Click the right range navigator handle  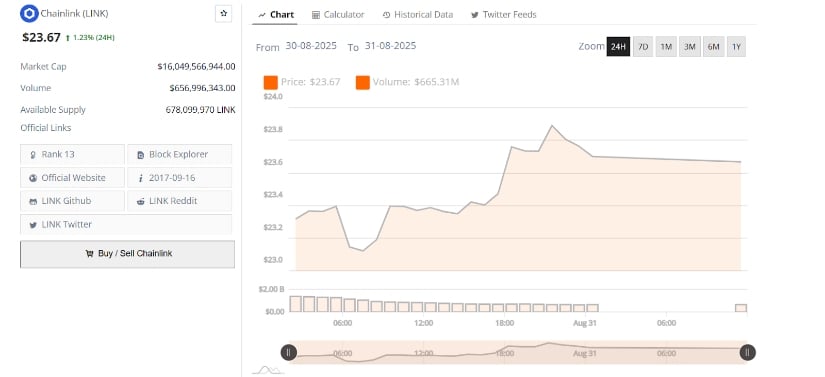(x=748, y=352)
